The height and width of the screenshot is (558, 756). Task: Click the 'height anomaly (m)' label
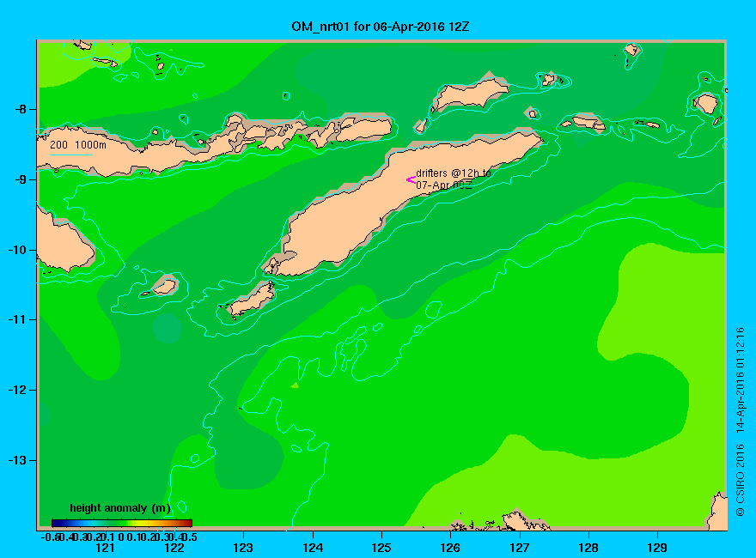tap(120, 508)
